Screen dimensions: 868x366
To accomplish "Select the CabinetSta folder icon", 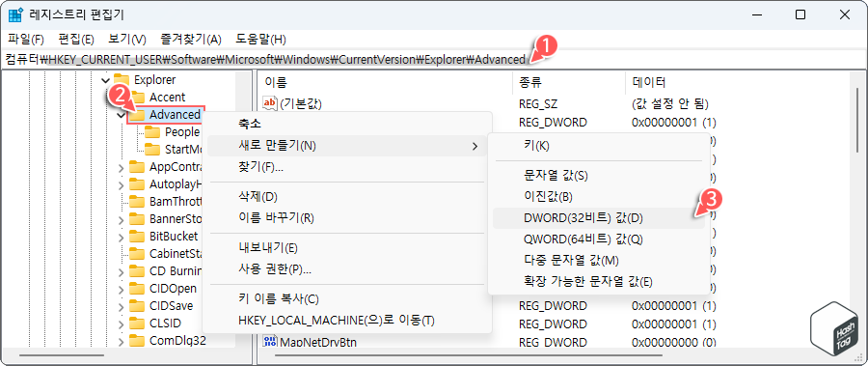I will (137, 253).
